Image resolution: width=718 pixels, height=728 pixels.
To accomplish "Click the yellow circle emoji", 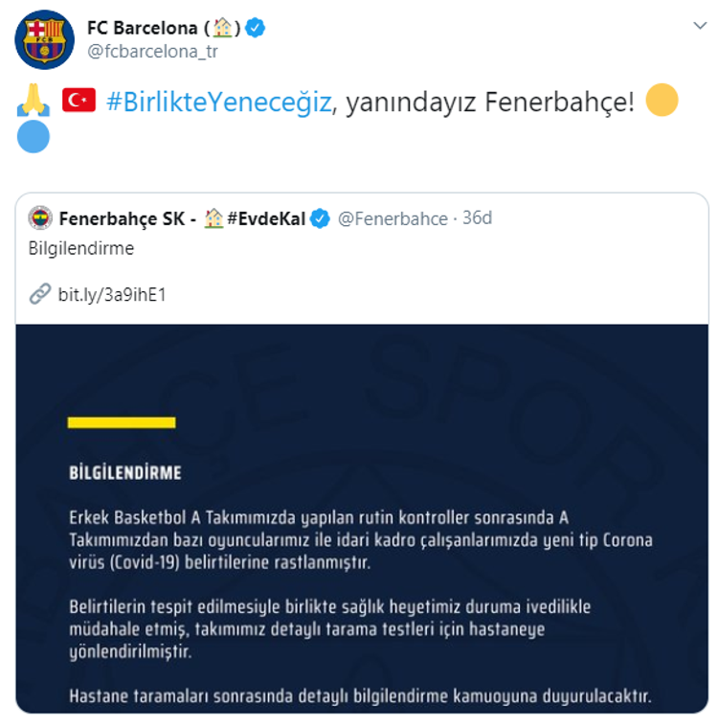I will click(662, 100).
